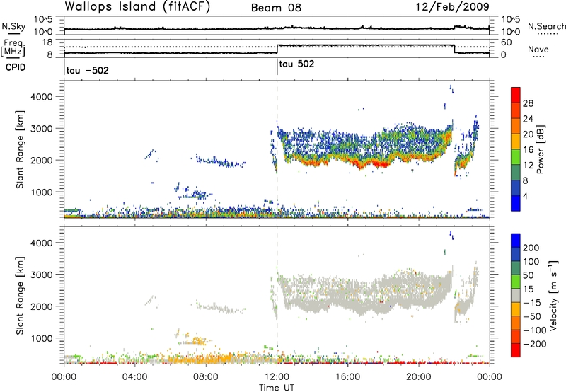Click the 'CPID' row label
The width and height of the screenshot is (566, 392).
pos(16,67)
